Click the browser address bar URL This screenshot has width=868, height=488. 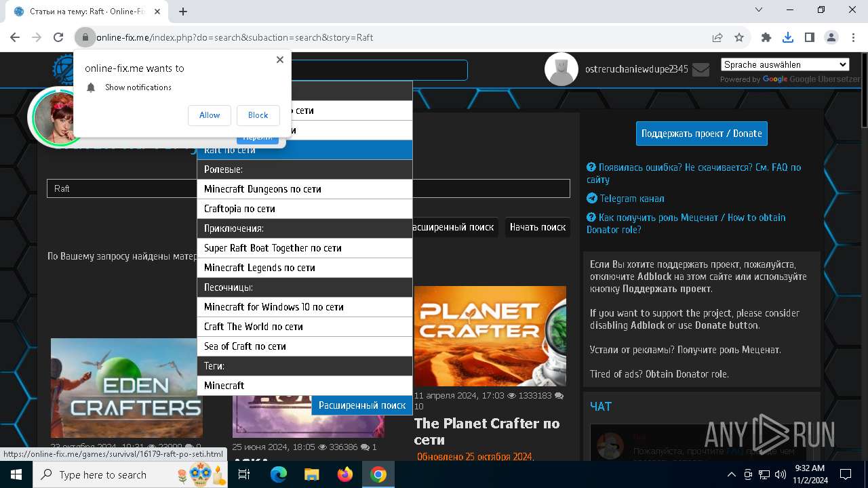click(x=235, y=38)
